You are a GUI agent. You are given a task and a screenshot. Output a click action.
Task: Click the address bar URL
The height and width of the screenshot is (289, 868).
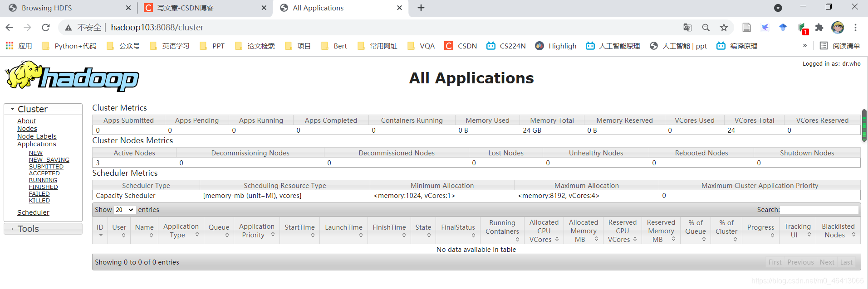(157, 28)
